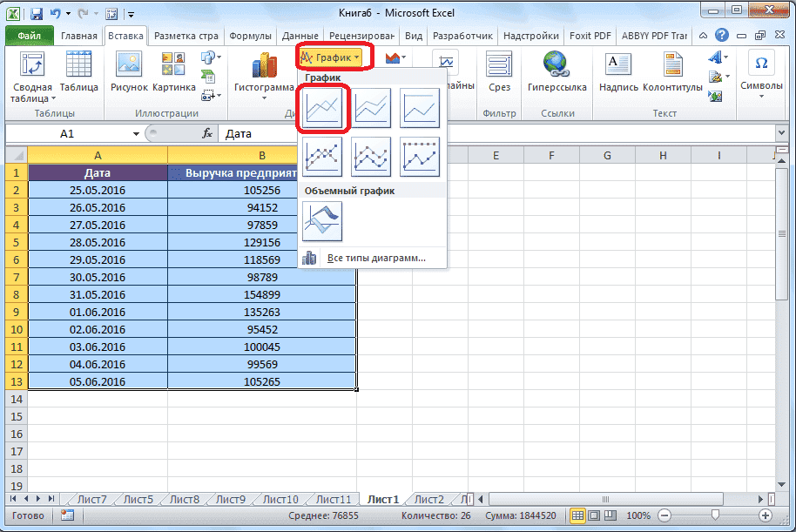Select the basic line chart type
Screen dimensions: 796x532
tap(322, 109)
